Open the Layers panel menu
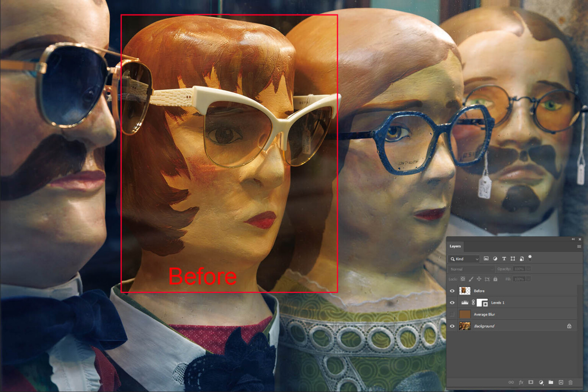 pos(579,247)
